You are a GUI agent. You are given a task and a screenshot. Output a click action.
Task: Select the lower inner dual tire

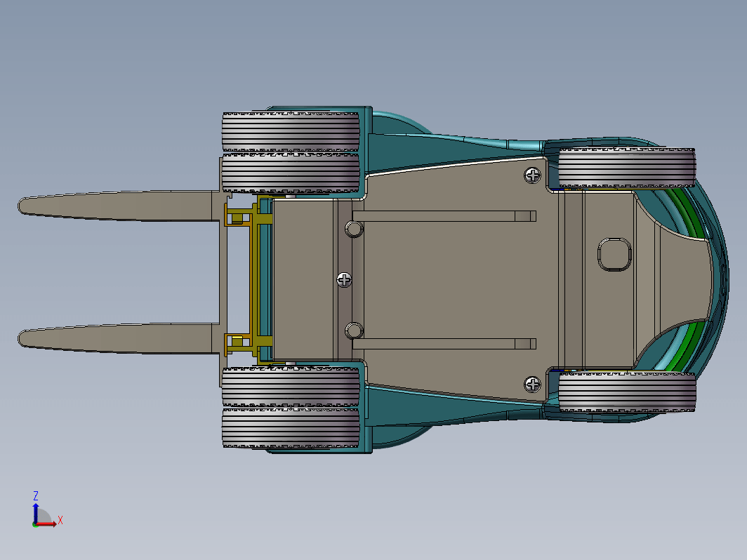tap(291, 387)
